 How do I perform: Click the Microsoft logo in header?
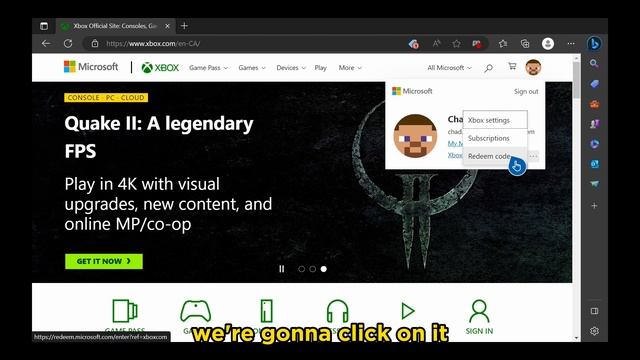pyautogui.click(x=91, y=67)
